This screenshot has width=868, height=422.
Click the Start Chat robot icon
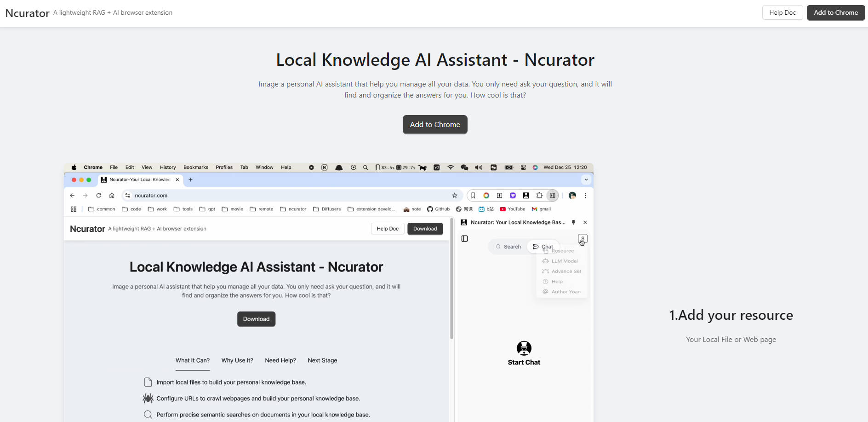(524, 347)
